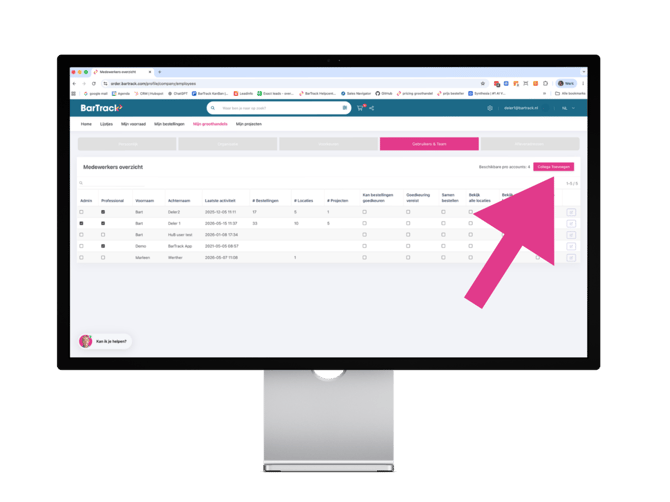The height and width of the screenshot is (502, 670).
Task: Click the browser reload icon
Action: click(94, 84)
